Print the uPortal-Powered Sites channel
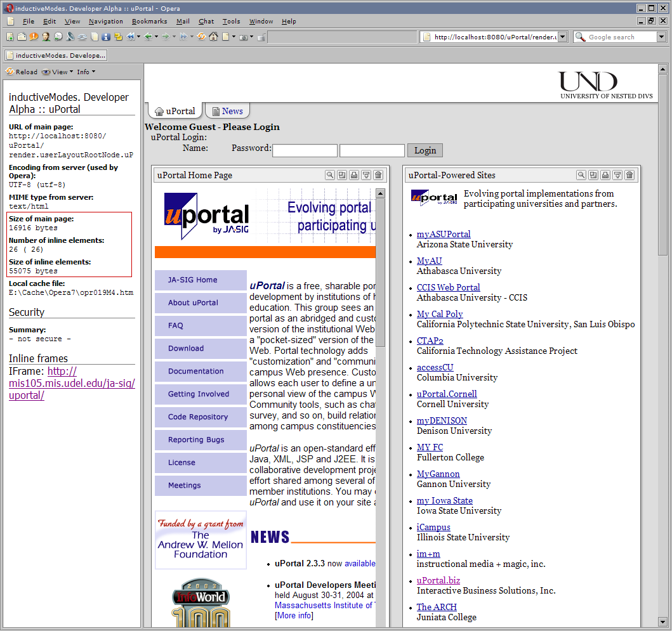 605,175
